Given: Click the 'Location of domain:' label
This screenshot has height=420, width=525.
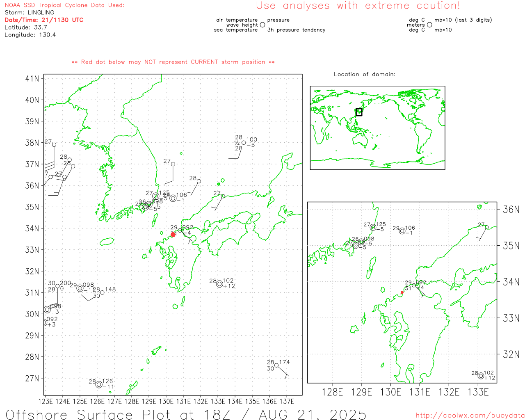Looking at the screenshot, I should pyautogui.click(x=365, y=75).
